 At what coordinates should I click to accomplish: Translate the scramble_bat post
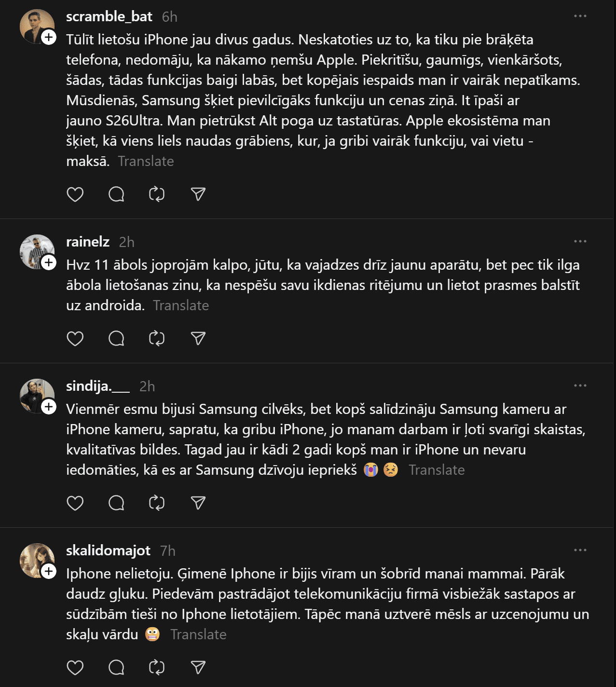(x=146, y=161)
